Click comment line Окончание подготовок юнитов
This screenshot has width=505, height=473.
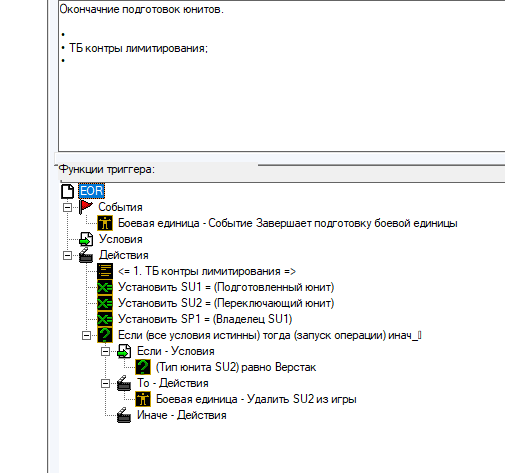(141, 9)
